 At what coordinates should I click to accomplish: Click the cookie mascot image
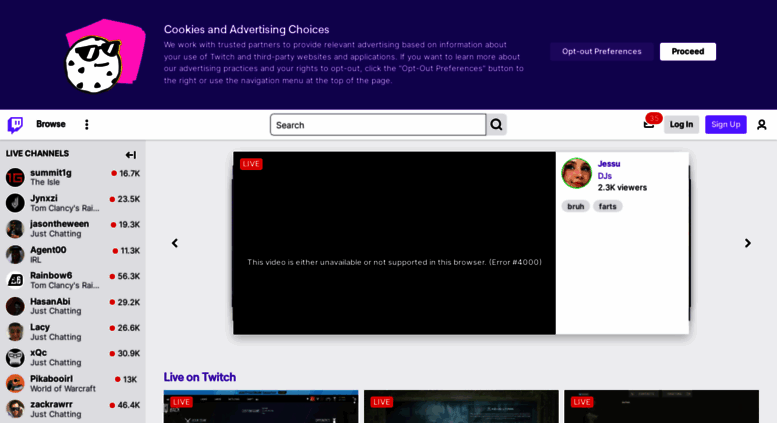[105, 56]
